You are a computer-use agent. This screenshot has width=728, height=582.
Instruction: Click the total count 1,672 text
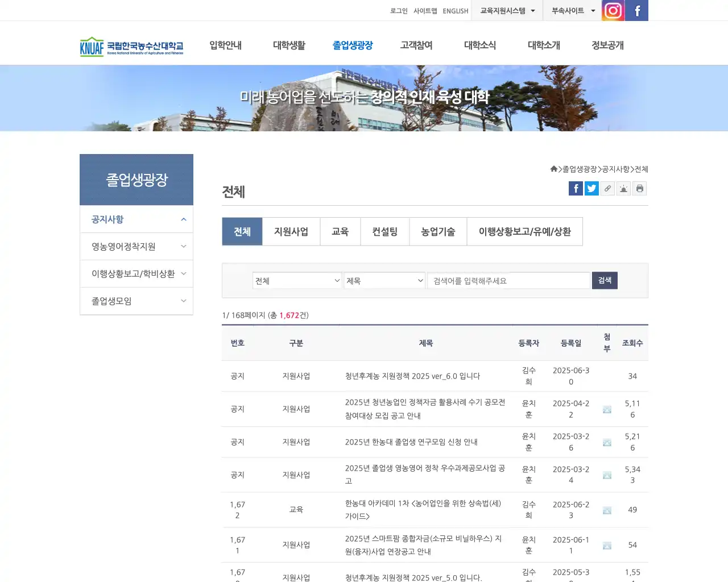289,315
